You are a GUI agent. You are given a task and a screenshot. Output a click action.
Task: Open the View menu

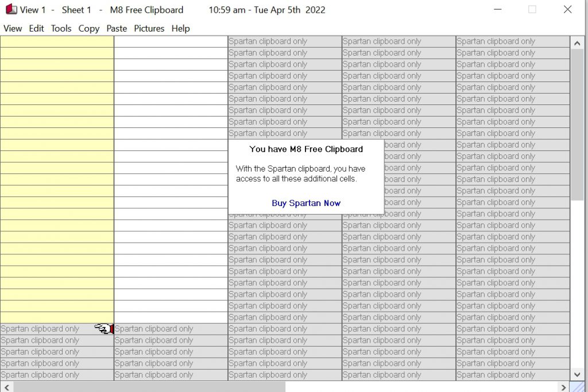[x=13, y=28]
